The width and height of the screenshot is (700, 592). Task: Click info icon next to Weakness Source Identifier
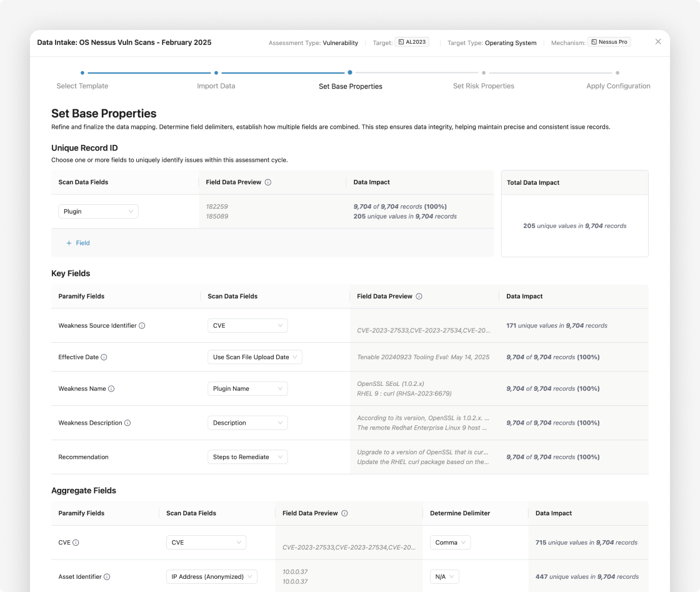click(142, 326)
